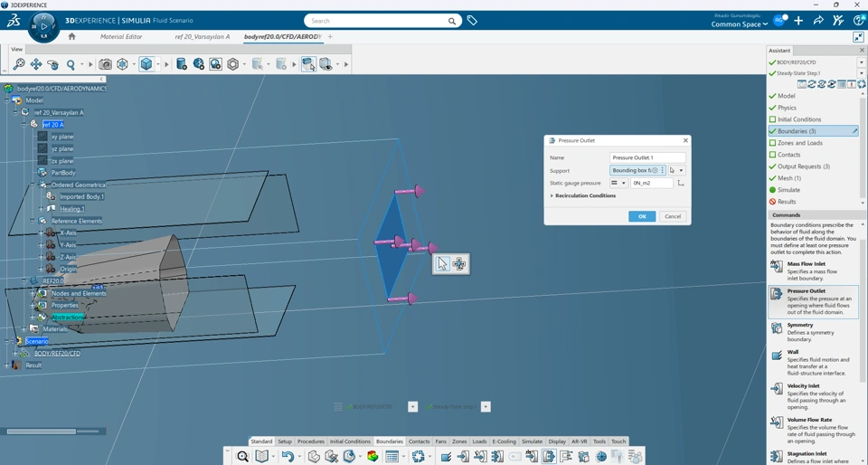
Task: Select Output Requests (3) in Assistant
Action: (803, 166)
